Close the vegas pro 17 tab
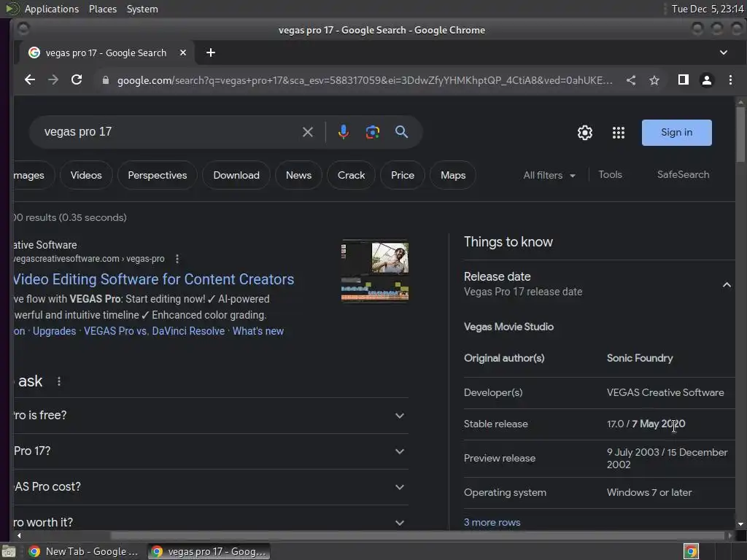The height and width of the screenshot is (560, 747). pos(183,52)
